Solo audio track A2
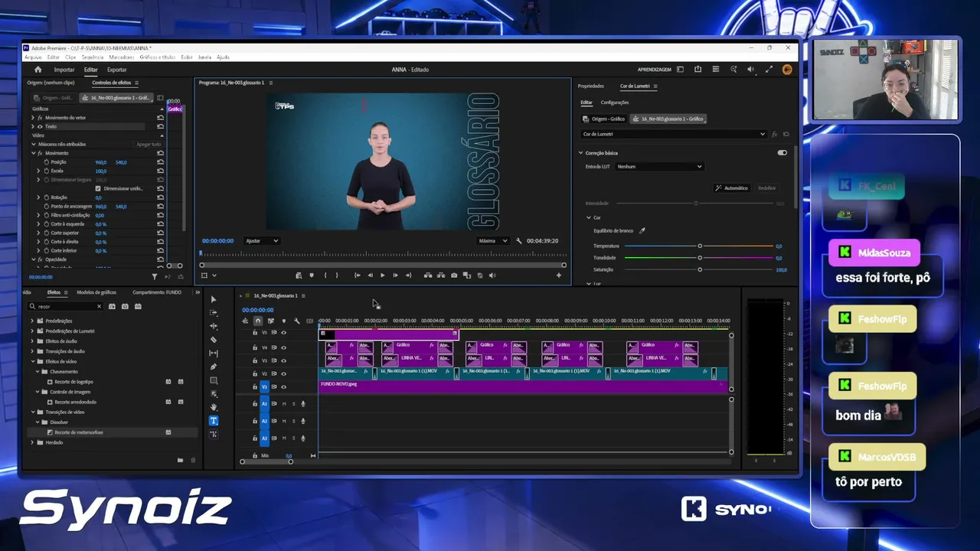Screen dimensions: 980x551 coord(293,421)
